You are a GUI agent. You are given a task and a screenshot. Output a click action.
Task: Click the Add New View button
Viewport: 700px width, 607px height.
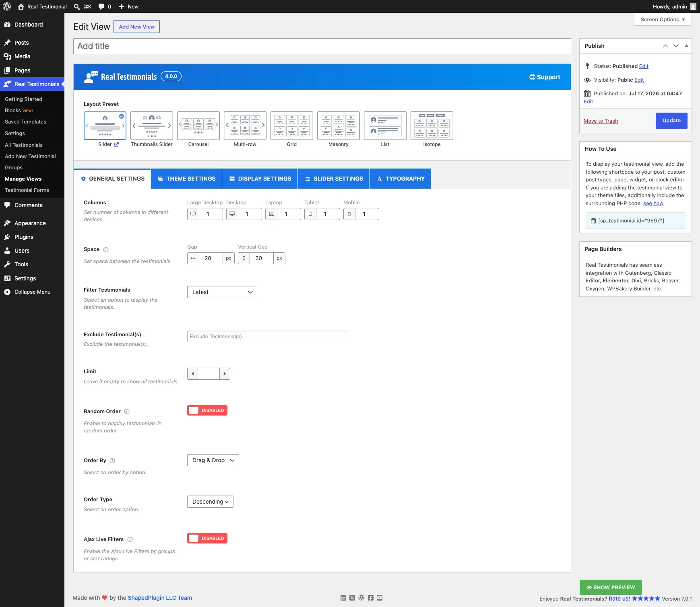136,27
